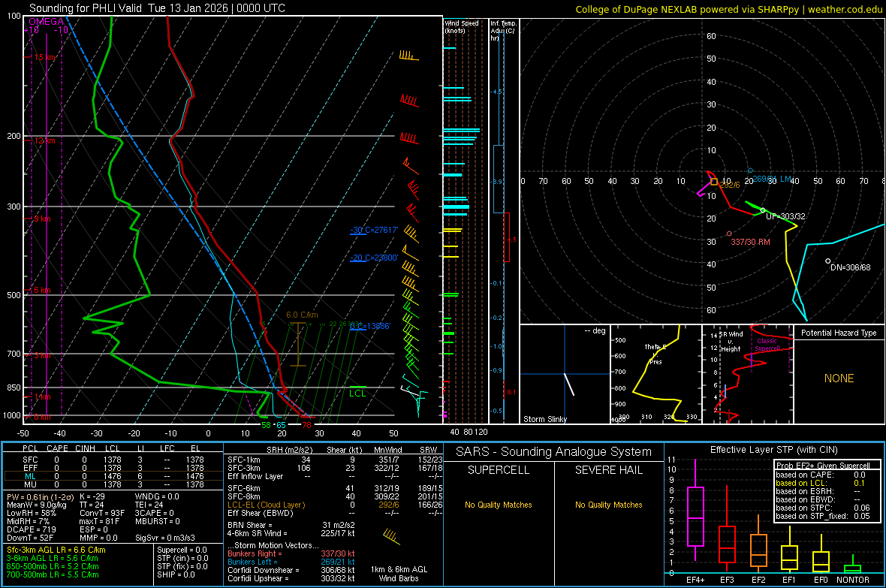Click the SRH (m2/s2) column header

point(289,450)
